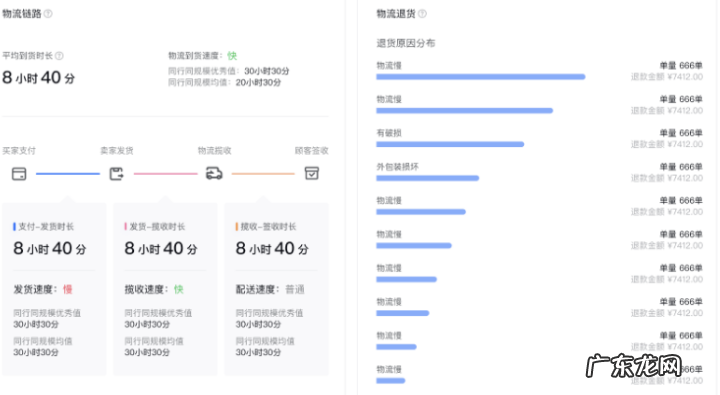Click the help icon beside 平均到货时长
720x395 pixels.
[59, 56]
